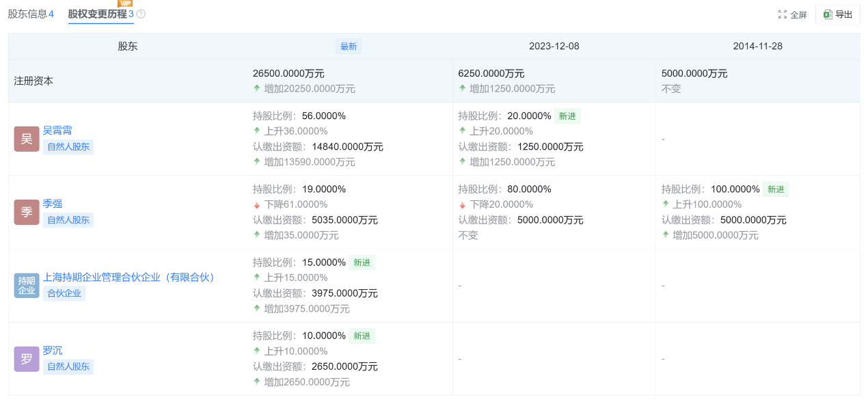Click the 季 avatar icon
This screenshot has width=868, height=404.
(x=27, y=212)
